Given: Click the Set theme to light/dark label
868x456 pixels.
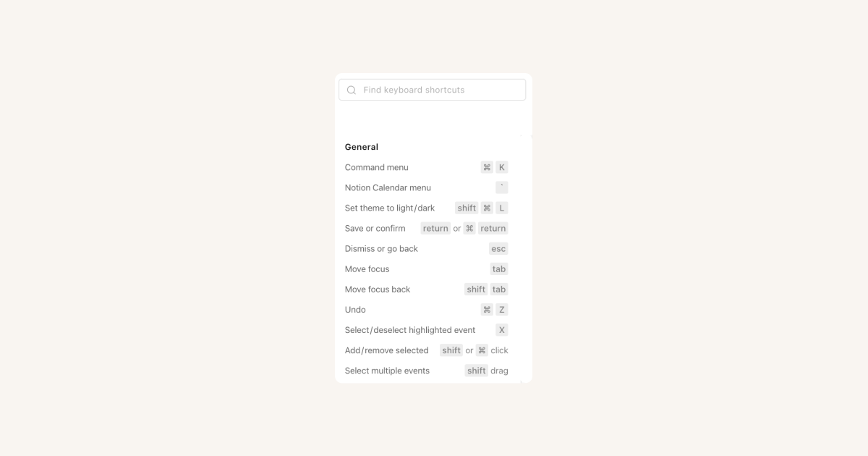Looking at the screenshot, I should click(390, 208).
